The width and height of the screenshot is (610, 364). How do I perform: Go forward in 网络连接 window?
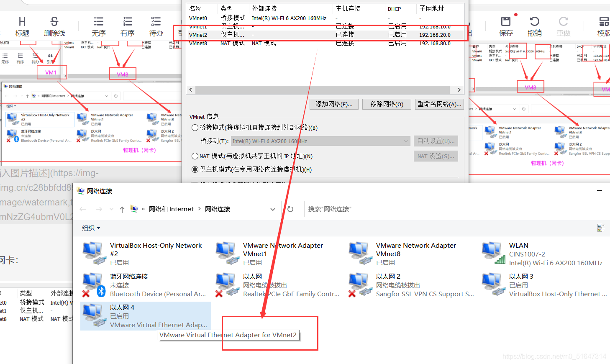coord(99,209)
